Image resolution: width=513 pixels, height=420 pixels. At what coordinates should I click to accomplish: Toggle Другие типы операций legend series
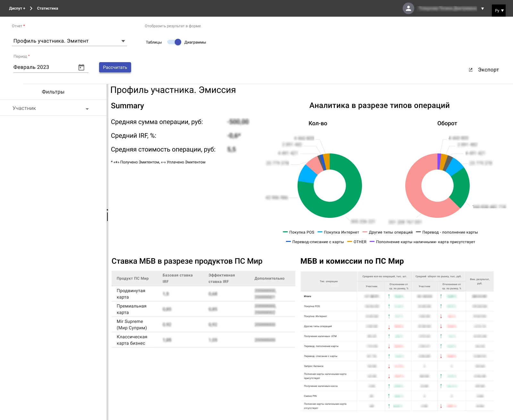coord(391,232)
